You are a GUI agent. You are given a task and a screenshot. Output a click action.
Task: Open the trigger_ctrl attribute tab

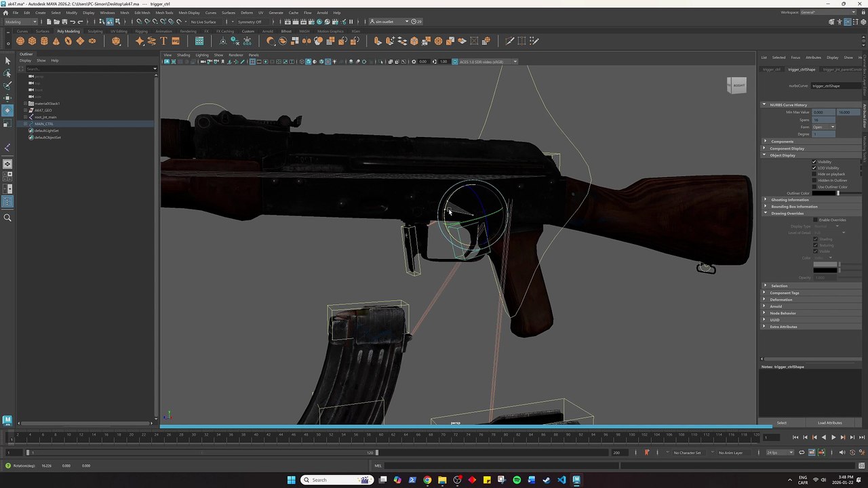pyautogui.click(x=772, y=69)
